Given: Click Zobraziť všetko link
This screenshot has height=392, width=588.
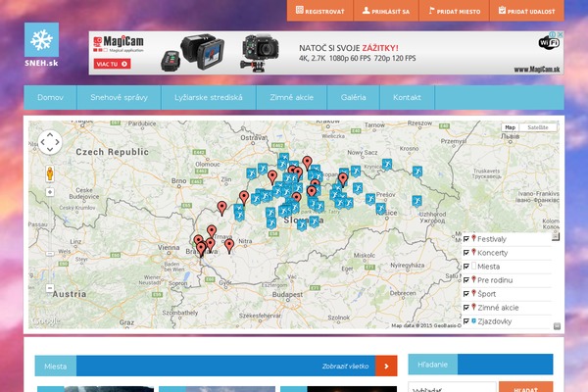Looking at the screenshot, I should click(345, 367).
